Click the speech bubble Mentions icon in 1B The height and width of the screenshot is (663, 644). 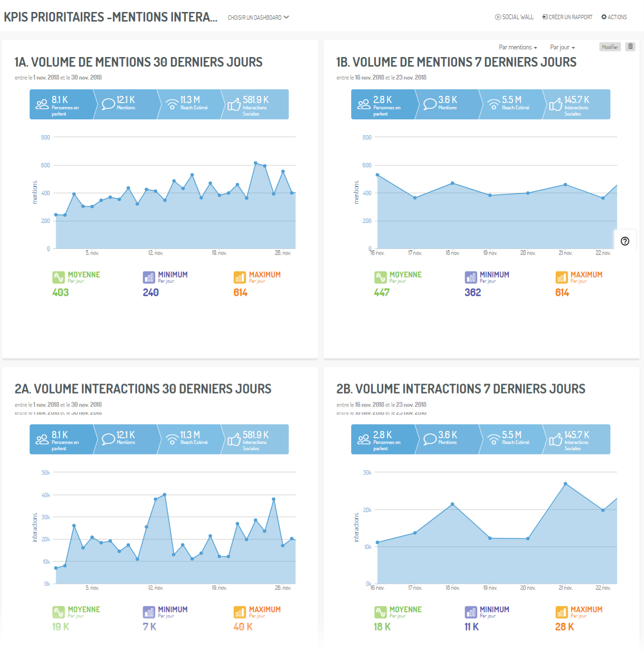point(430,104)
